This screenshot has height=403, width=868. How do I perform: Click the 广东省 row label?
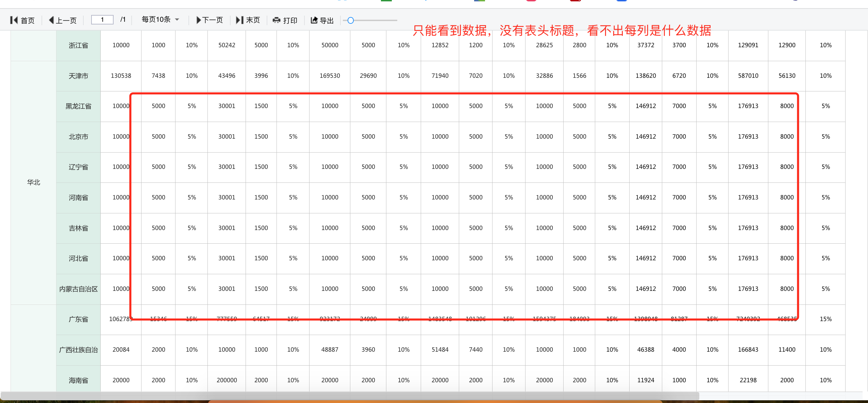78,319
